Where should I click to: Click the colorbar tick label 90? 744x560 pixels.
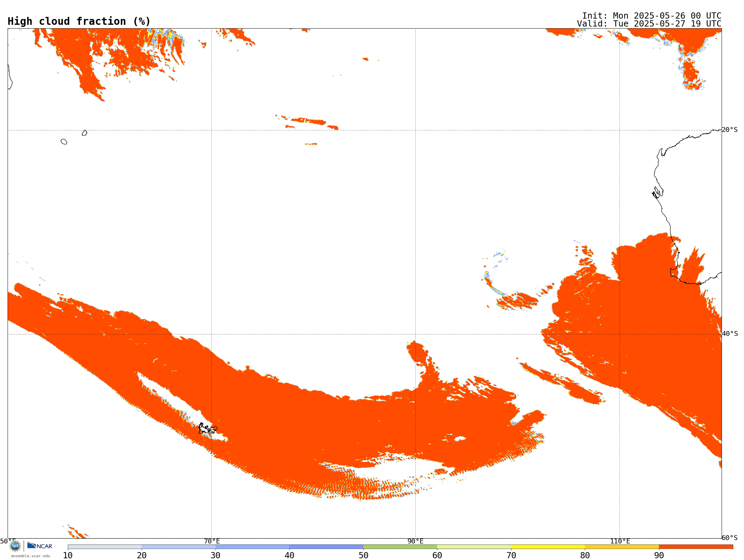(x=659, y=556)
